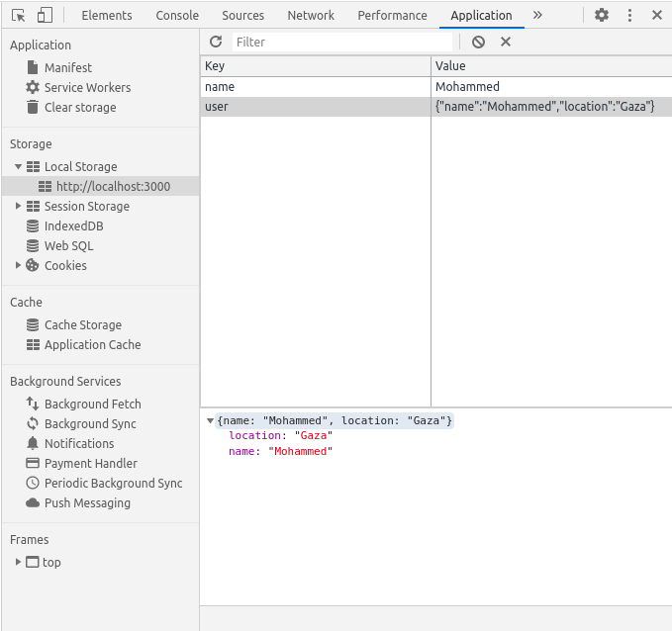Viewport: 672px width, 631px height.
Task: Collapse the parsed JSON object preview
Action: pyautogui.click(x=210, y=420)
